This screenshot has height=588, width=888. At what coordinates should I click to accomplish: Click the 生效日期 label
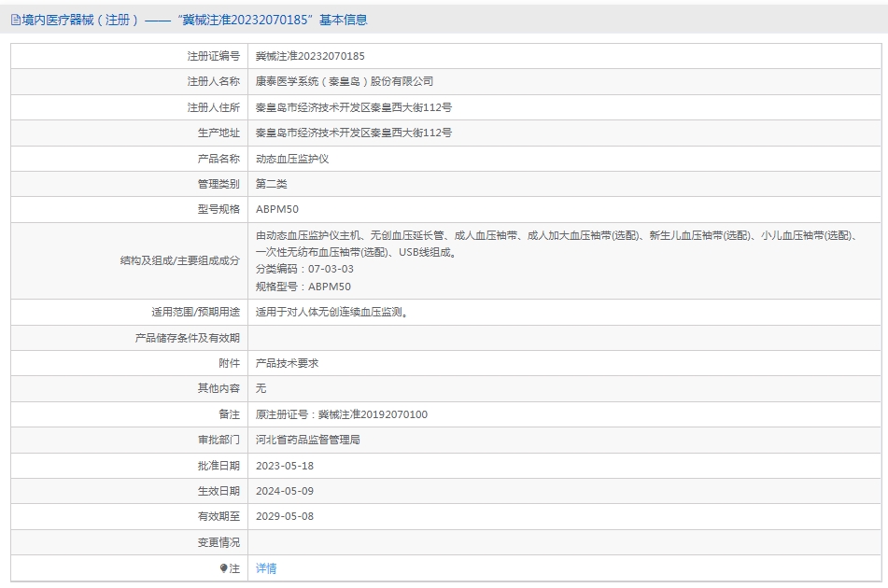pyautogui.click(x=218, y=491)
